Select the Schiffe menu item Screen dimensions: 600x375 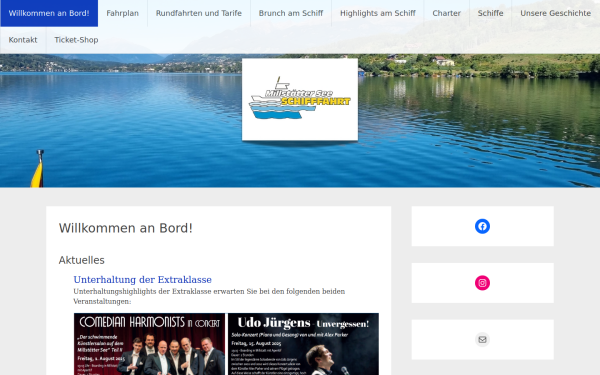point(490,13)
